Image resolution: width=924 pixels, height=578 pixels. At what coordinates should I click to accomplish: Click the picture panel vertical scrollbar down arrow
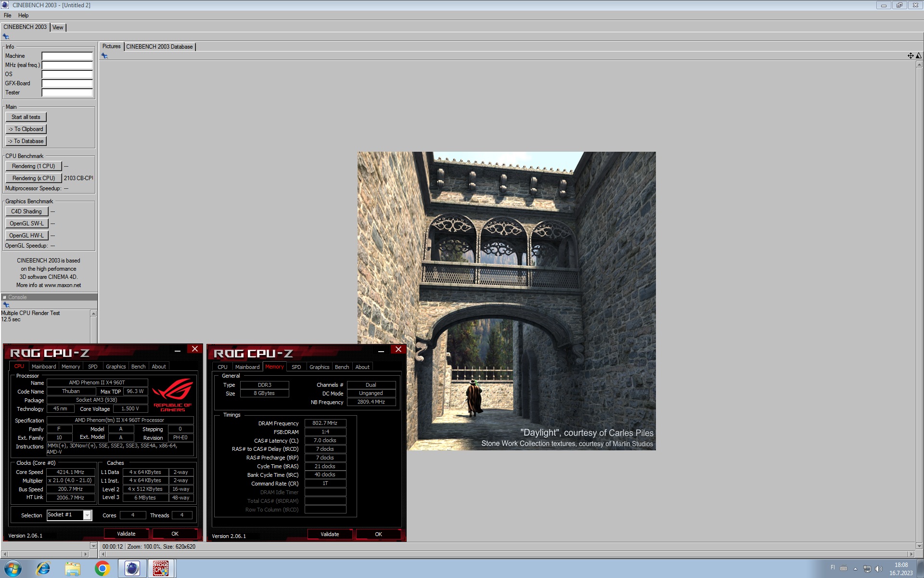(919, 546)
